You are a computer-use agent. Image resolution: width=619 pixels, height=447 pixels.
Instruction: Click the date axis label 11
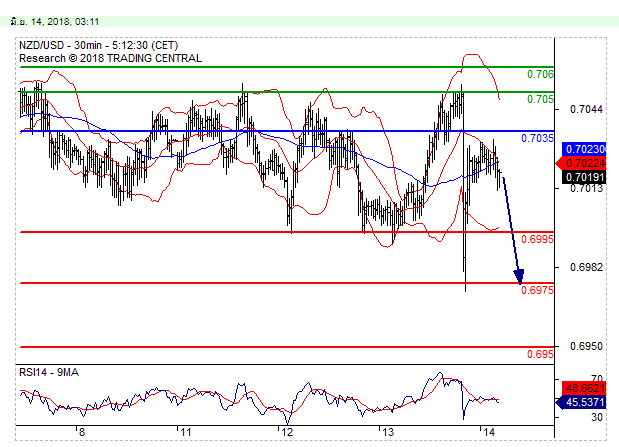click(x=186, y=432)
